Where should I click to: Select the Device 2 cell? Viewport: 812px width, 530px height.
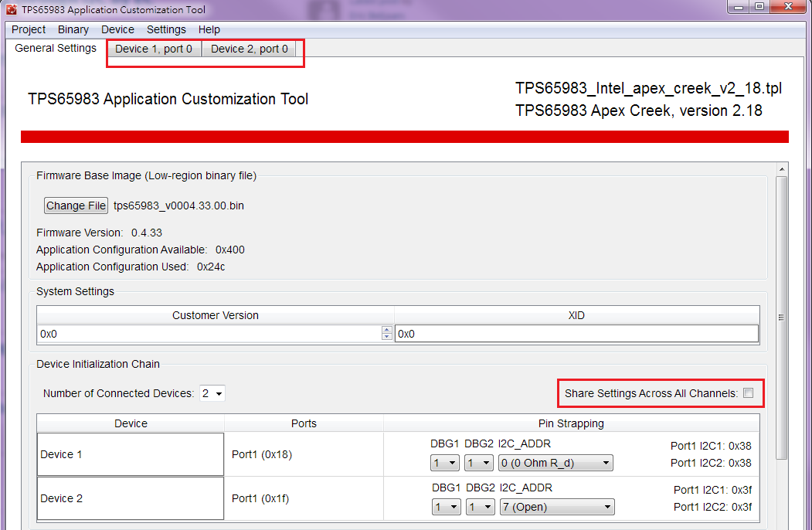(131, 498)
